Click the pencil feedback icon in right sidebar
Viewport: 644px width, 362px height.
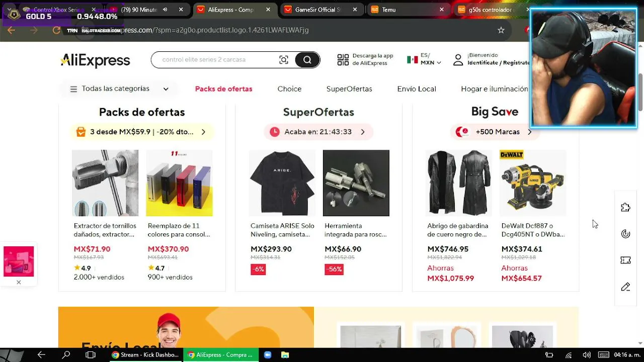click(625, 287)
